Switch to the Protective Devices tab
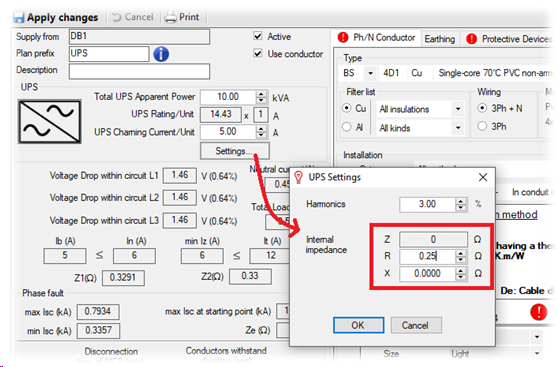 (x=509, y=39)
